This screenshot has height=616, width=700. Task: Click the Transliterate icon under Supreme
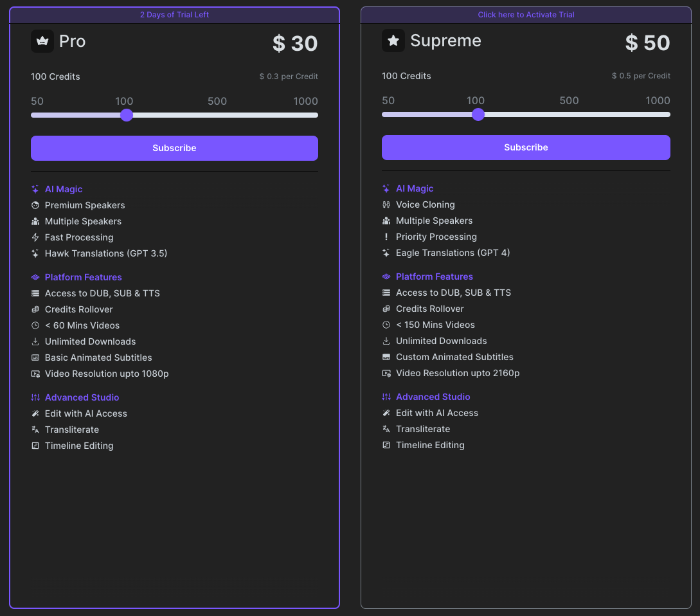387,429
